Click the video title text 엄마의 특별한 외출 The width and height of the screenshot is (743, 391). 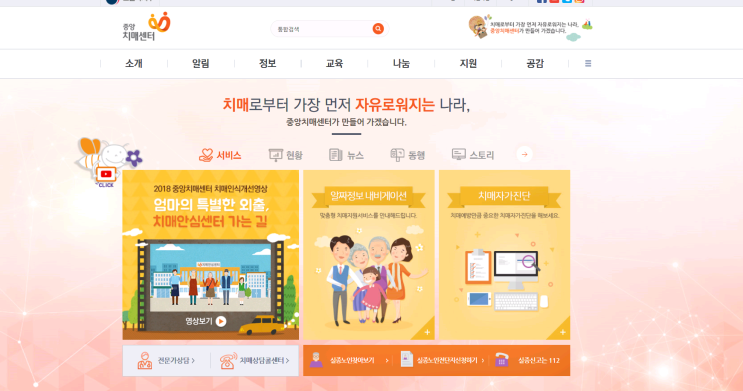click(211, 205)
